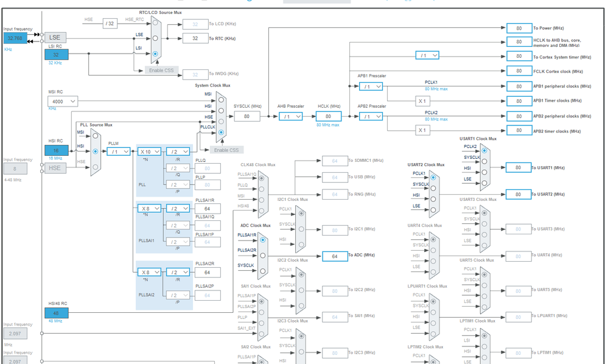Click the To USART2 (MHz) value field
Screen dimensions: 608x364
click(518, 194)
